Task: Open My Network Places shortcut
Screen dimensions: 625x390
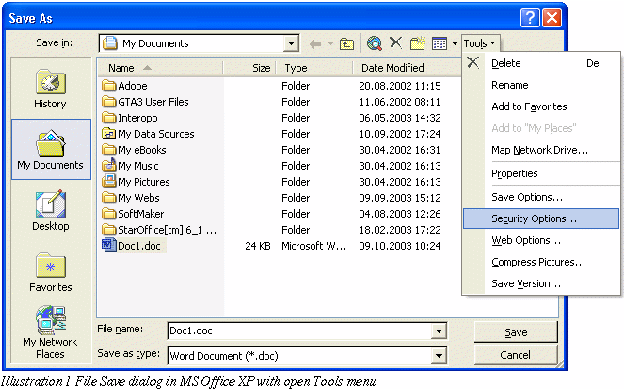Action: point(51,332)
